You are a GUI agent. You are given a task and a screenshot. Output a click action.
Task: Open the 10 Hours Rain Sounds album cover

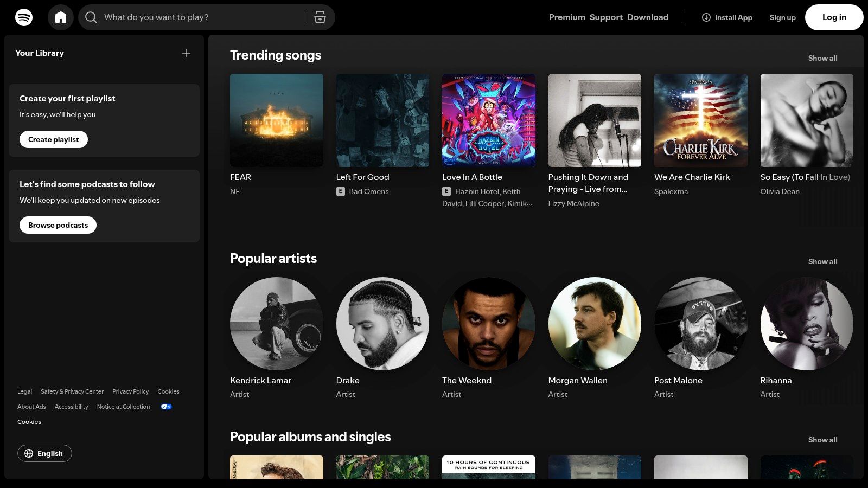(x=489, y=467)
